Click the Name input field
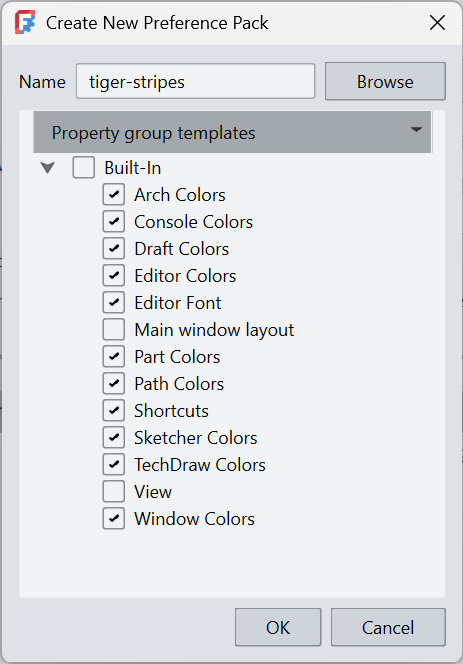Image resolution: width=463 pixels, height=664 pixels. coord(195,81)
